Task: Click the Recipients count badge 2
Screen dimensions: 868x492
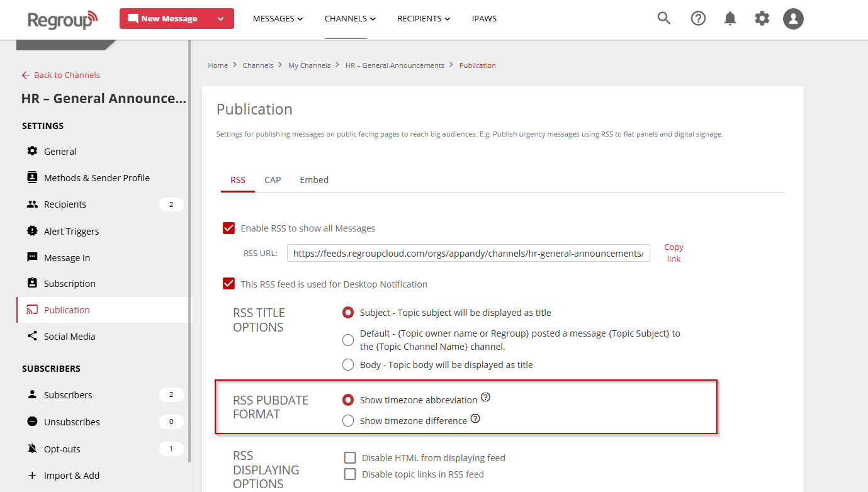Action: point(171,204)
